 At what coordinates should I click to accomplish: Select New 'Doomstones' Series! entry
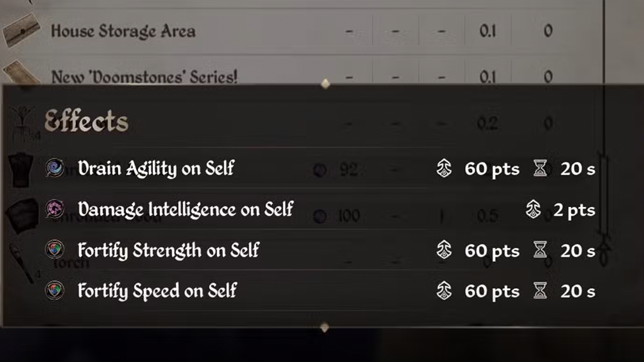click(144, 76)
